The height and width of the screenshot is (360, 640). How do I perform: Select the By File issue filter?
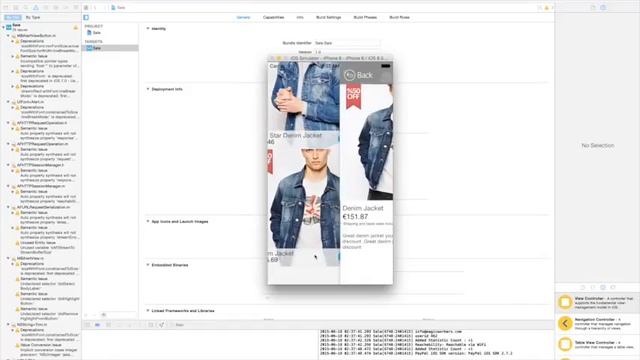tap(13, 18)
